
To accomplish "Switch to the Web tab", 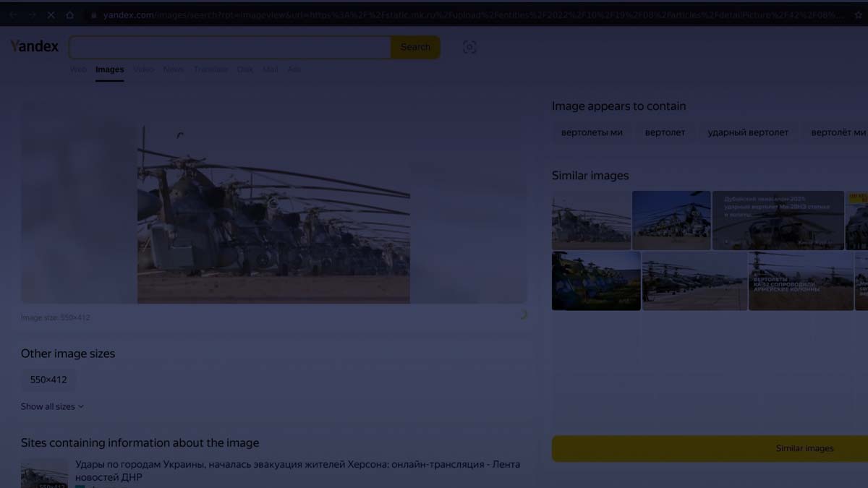I will point(78,69).
